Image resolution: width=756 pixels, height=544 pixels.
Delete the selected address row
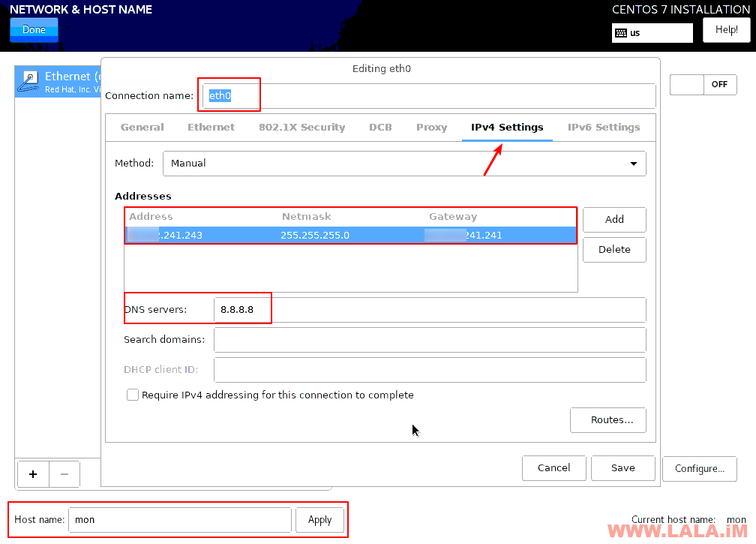pyautogui.click(x=614, y=250)
